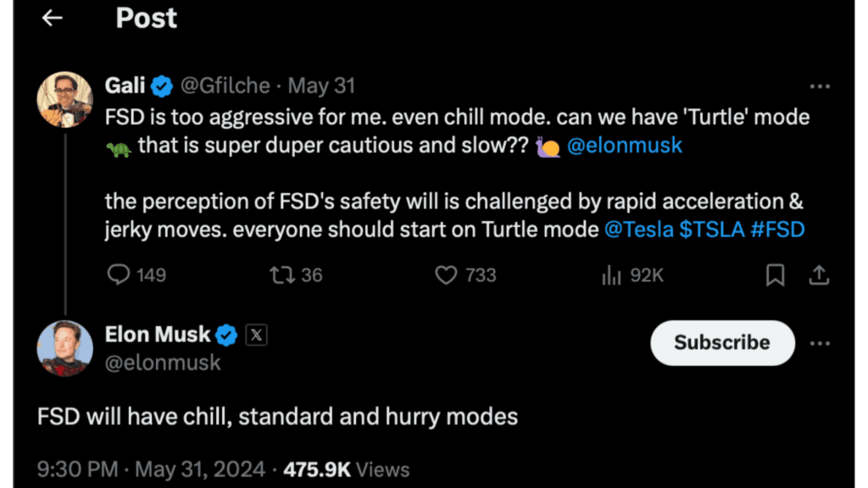This screenshot has width=868, height=488.
Task: Open more options on Gali's post
Action: [x=820, y=86]
